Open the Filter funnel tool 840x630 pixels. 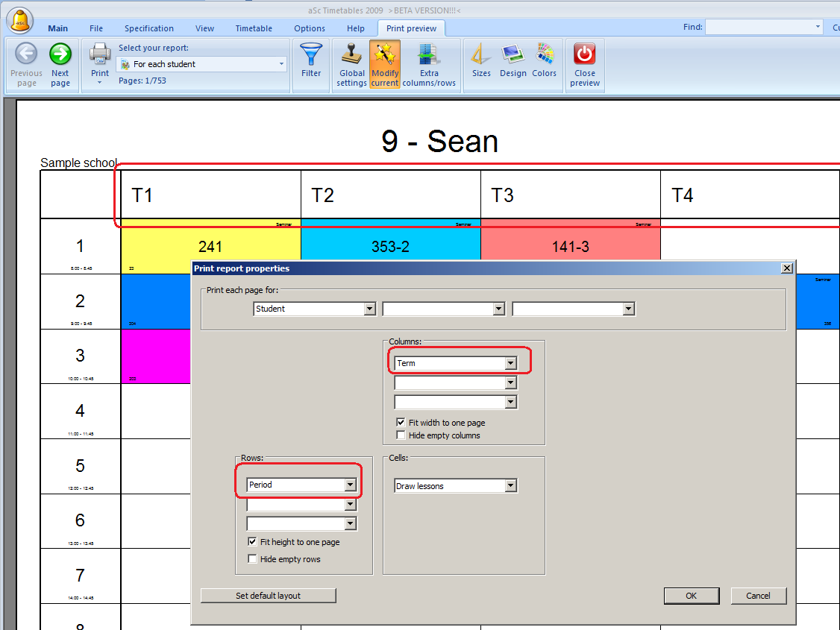(311, 55)
